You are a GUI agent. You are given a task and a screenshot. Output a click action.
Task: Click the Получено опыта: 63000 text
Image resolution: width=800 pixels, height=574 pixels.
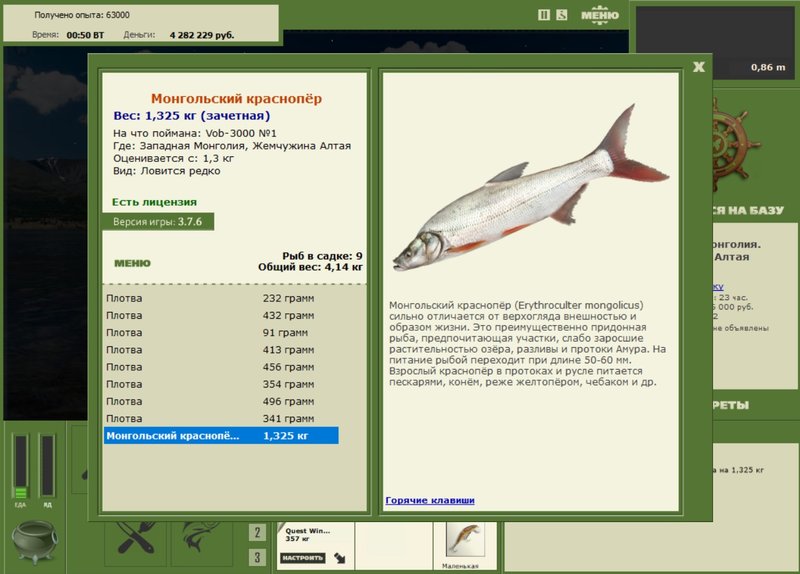click(x=82, y=15)
